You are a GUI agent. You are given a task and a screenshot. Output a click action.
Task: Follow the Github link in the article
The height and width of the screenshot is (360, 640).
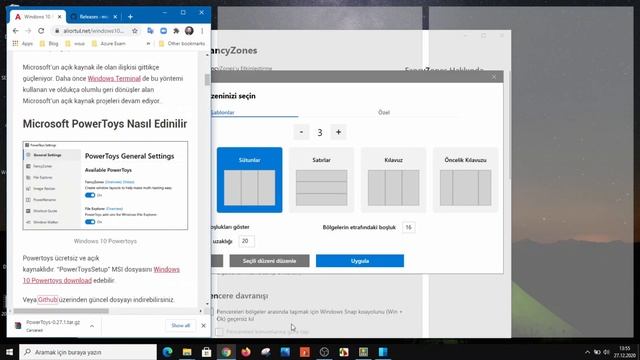coord(48,300)
